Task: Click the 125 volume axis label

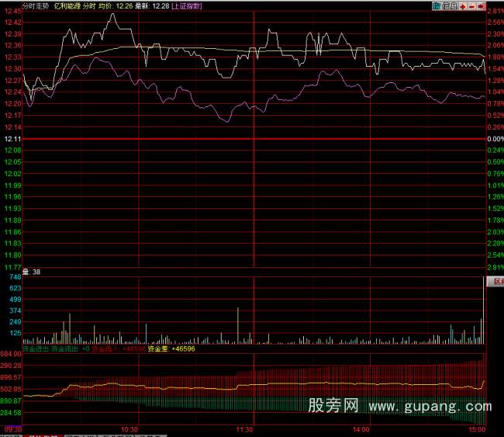Action: click(15, 333)
